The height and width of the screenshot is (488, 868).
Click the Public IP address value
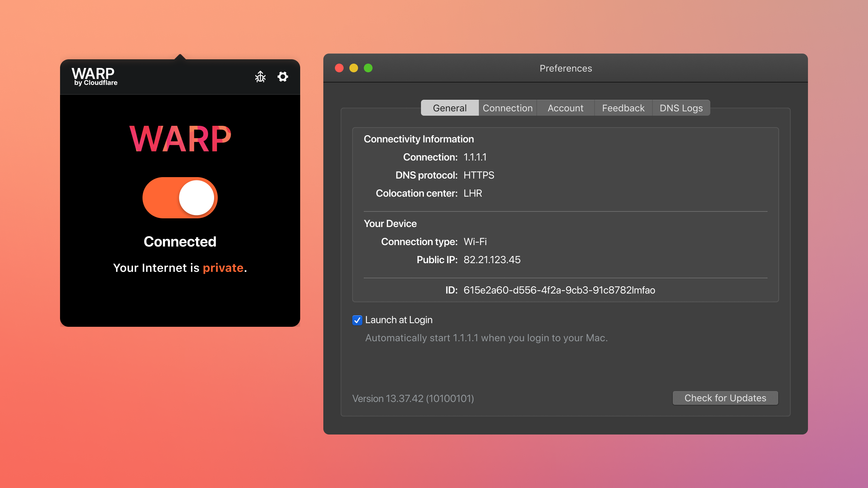(x=492, y=260)
